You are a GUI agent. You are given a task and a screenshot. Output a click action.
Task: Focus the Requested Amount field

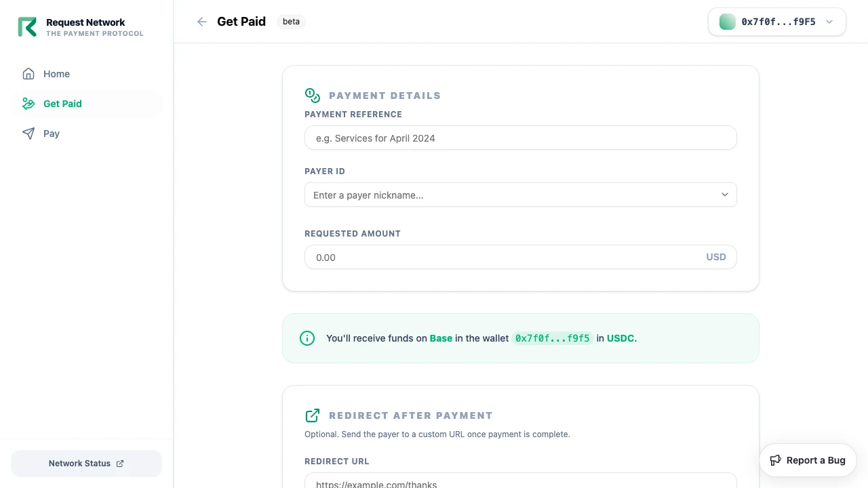tap(521, 257)
